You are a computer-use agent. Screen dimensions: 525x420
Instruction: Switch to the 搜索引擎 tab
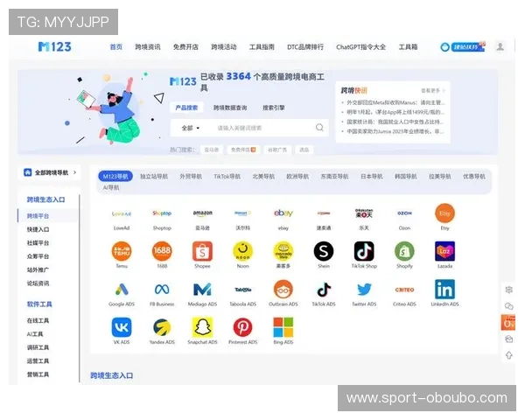pyautogui.click(x=274, y=108)
